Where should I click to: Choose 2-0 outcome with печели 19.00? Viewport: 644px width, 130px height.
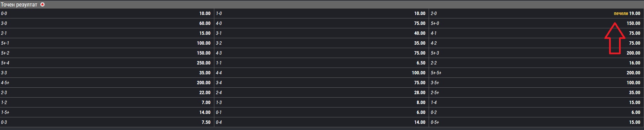pyautogui.click(x=536, y=13)
